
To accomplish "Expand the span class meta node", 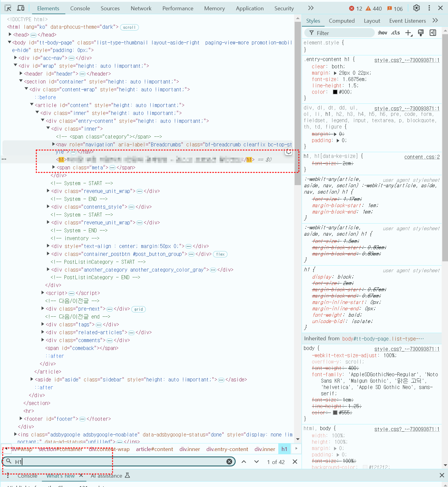I will point(54,167).
